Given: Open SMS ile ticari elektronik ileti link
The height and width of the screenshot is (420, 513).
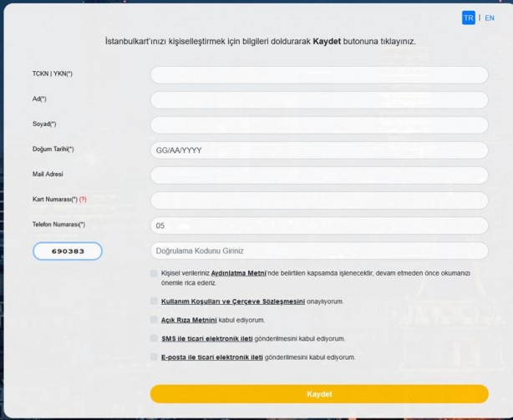Looking at the screenshot, I should [x=207, y=339].
